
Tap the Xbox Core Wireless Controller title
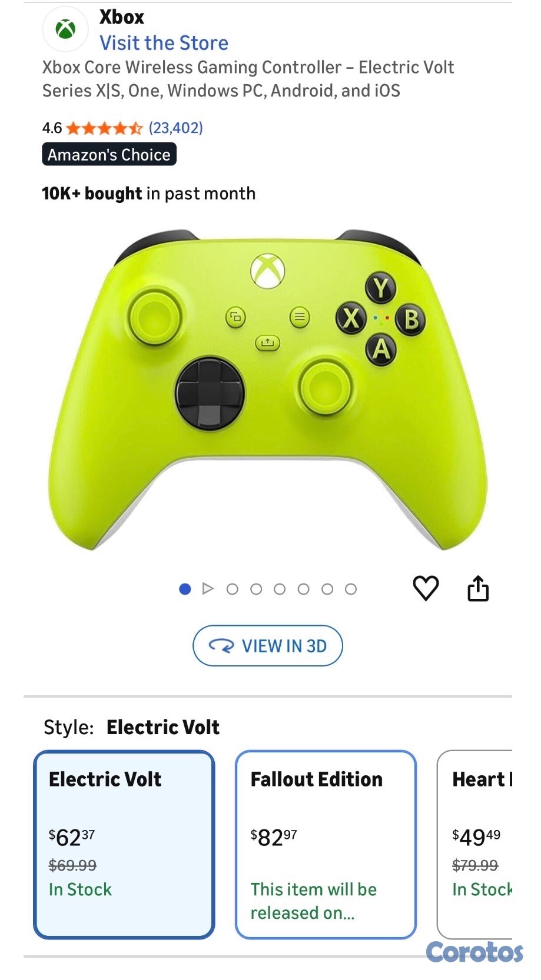248,79
